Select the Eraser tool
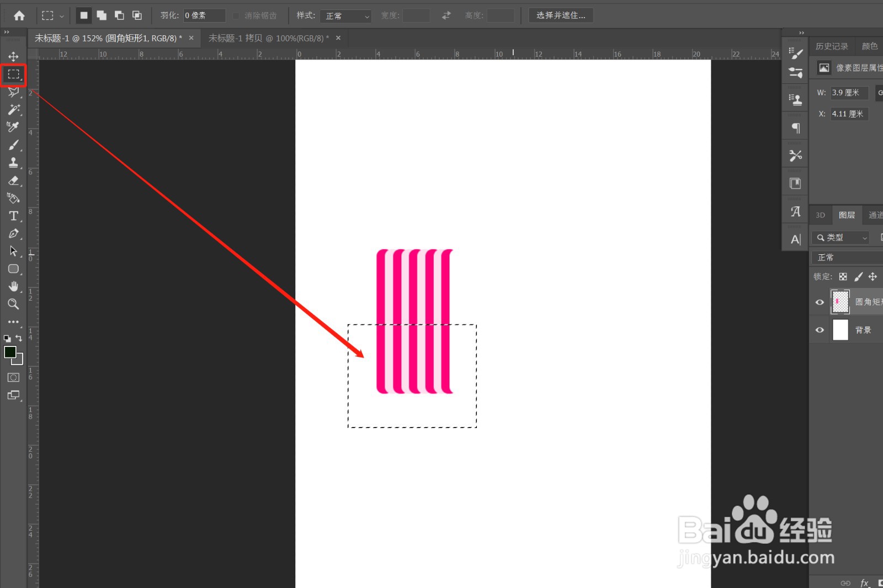883x588 pixels. [x=13, y=180]
